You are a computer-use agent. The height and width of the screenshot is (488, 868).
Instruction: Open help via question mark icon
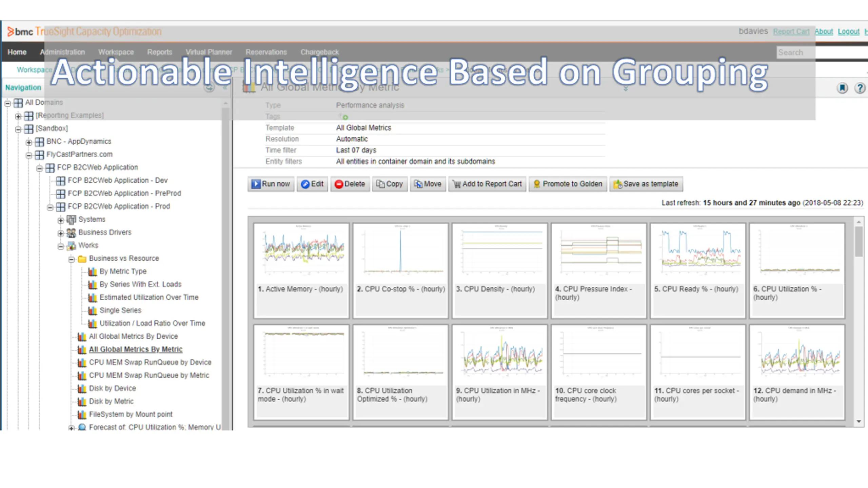[860, 88]
